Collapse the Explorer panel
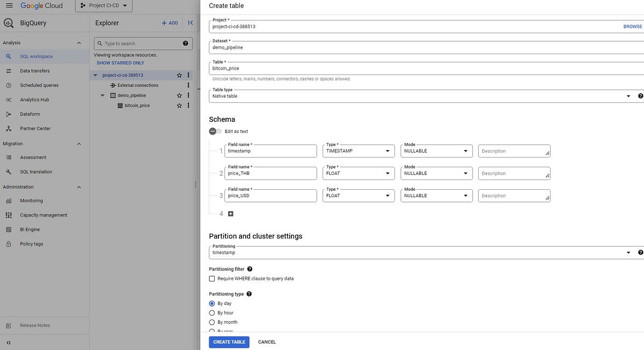Image resolution: width=644 pixels, height=350 pixels. coord(191,23)
